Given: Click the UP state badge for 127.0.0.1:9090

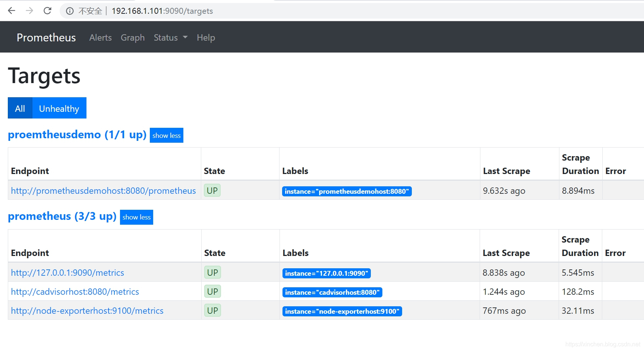Looking at the screenshot, I should tap(212, 272).
